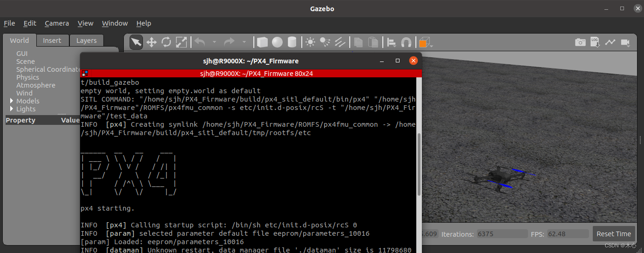Add a directional light
This screenshot has height=253, width=644.
pos(340,42)
